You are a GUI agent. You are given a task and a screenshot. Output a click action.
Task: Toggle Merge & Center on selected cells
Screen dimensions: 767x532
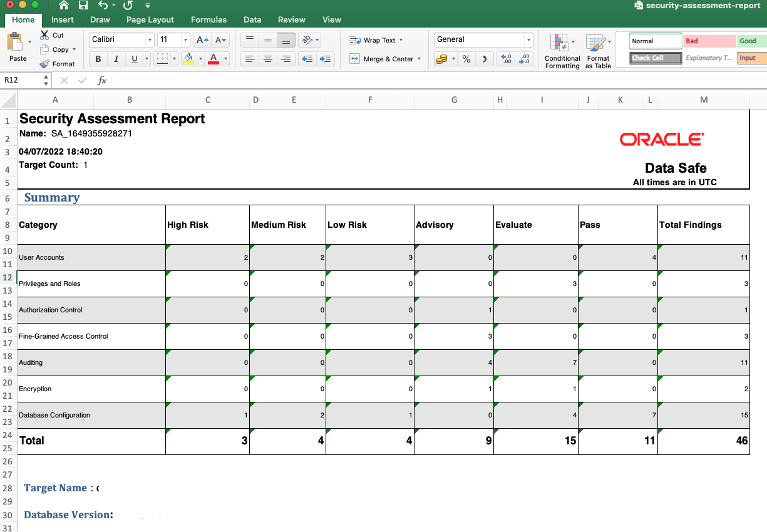click(x=384, y=59)
